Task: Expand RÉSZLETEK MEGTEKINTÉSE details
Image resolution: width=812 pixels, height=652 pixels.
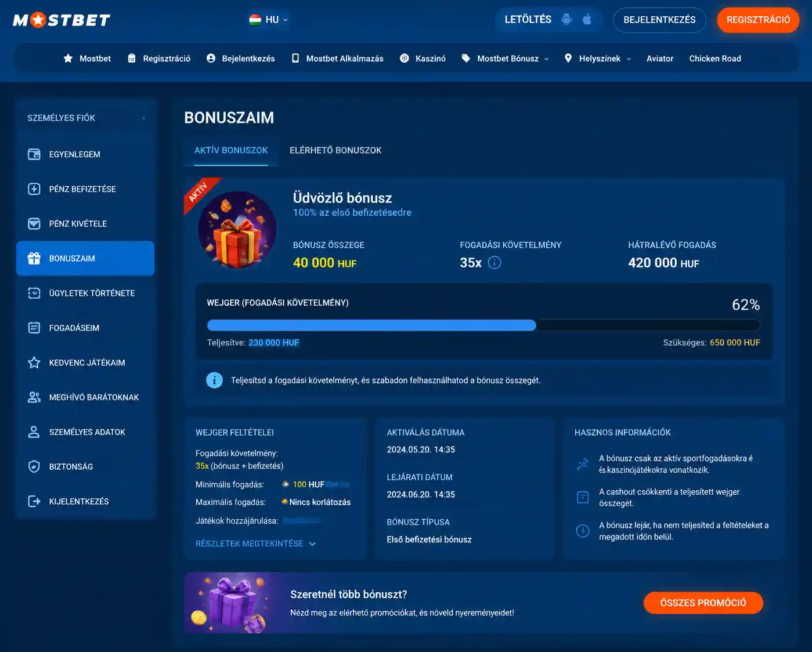Action: coord(256,544)
